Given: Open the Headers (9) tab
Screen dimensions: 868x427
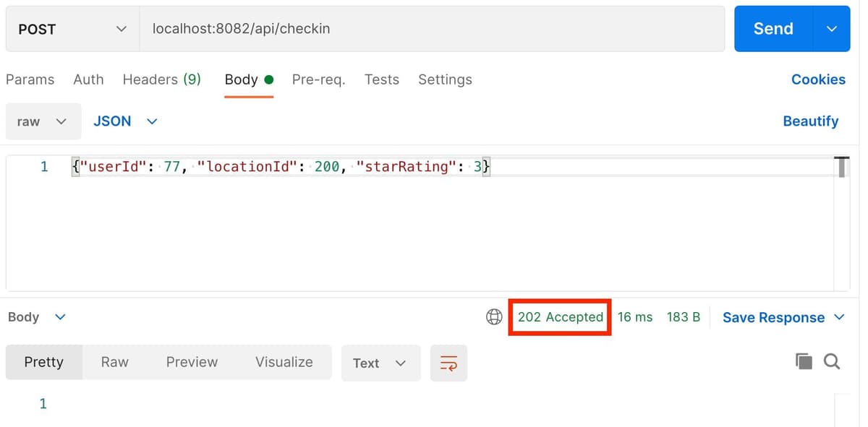Looking at the screenshot, I should 161,79.
